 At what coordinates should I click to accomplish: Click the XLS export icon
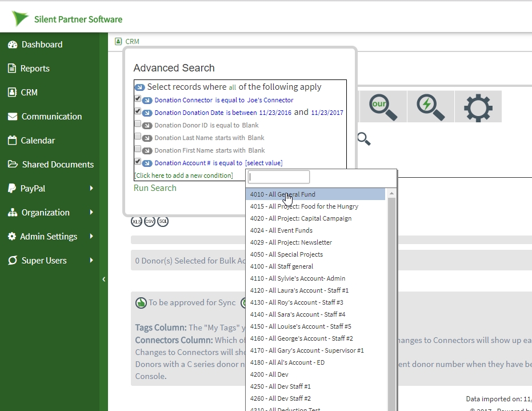click(x=137, y=222)
